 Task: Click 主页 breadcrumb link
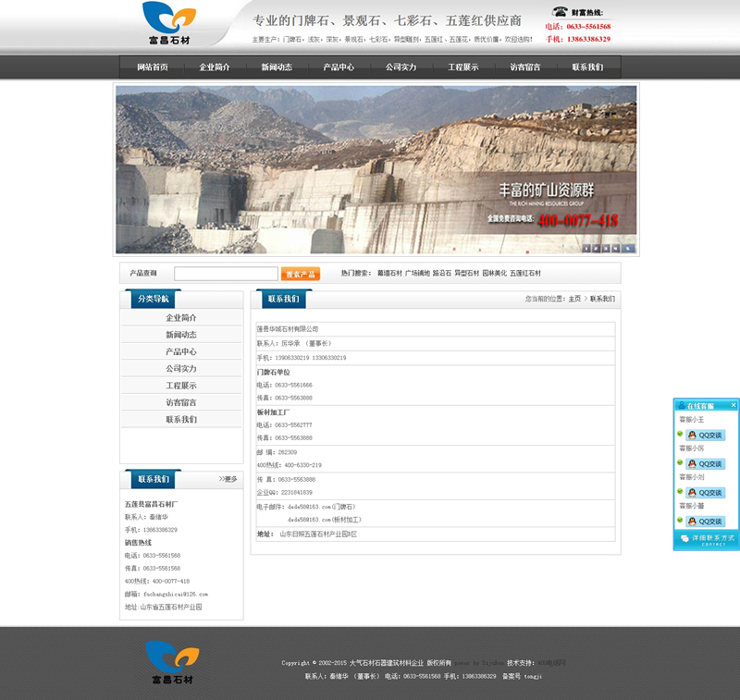(574, 299)
